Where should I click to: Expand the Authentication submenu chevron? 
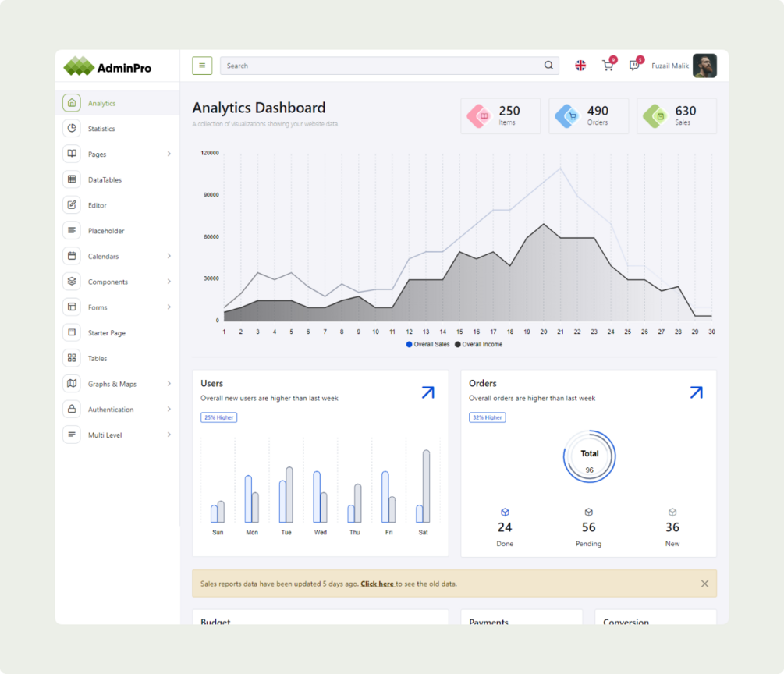(x=169, y=409)
